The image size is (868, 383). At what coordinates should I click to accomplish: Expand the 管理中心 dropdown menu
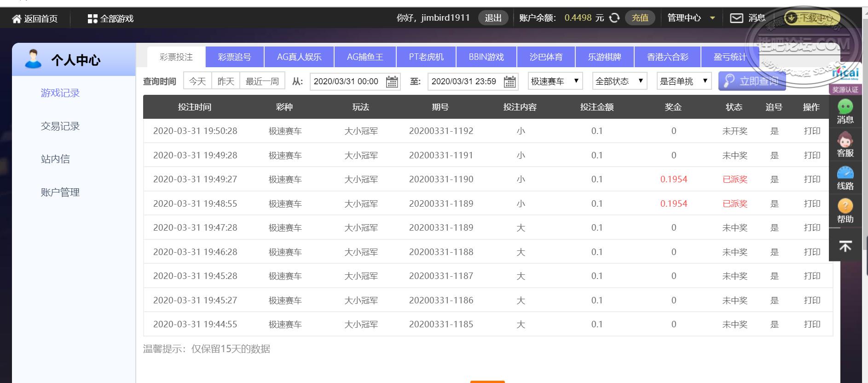coord(691,18)
